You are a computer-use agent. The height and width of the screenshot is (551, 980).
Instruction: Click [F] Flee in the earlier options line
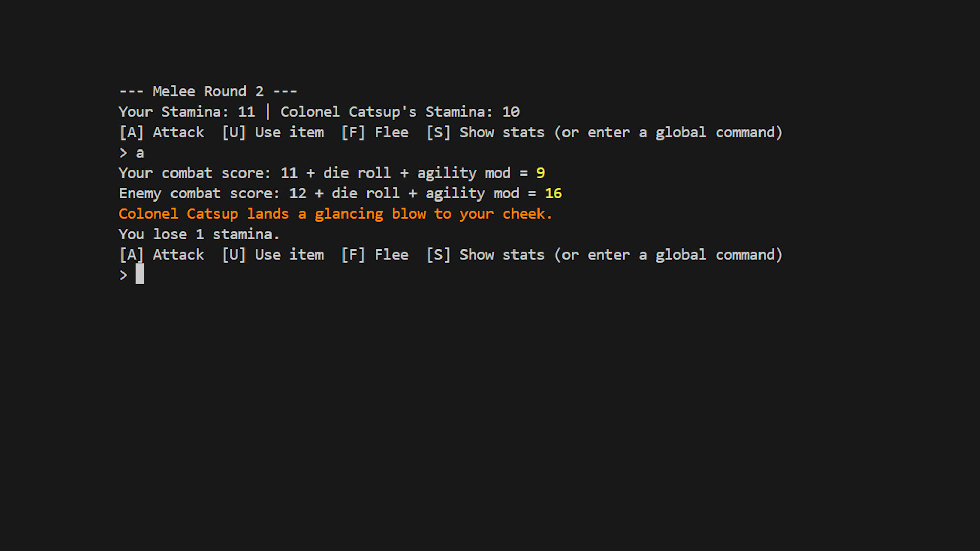(375, 132)
